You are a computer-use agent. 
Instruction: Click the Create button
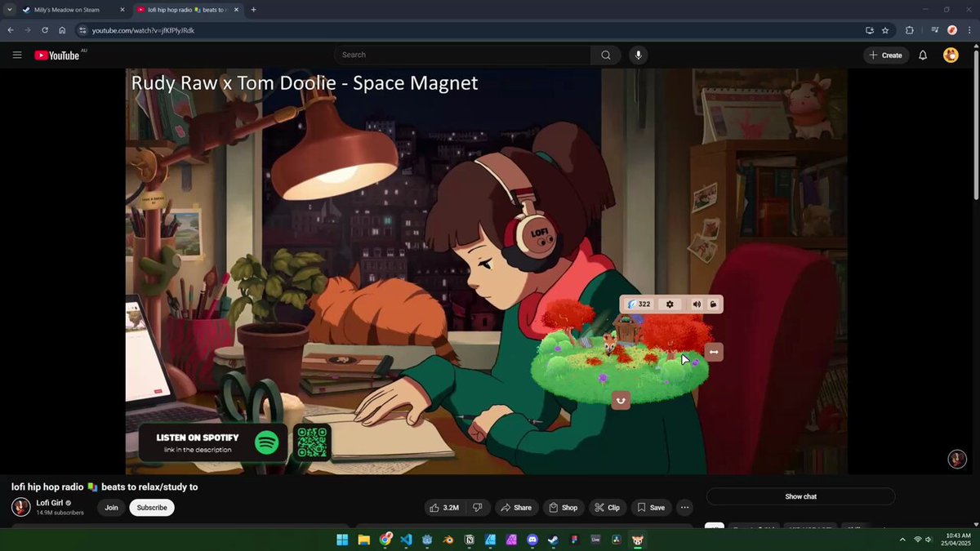click(886, 55)
